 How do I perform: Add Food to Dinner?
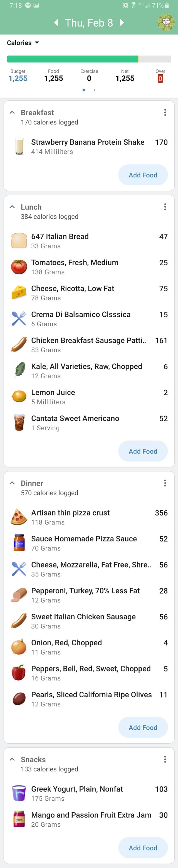pyautogui.click(x=143, y=727)
